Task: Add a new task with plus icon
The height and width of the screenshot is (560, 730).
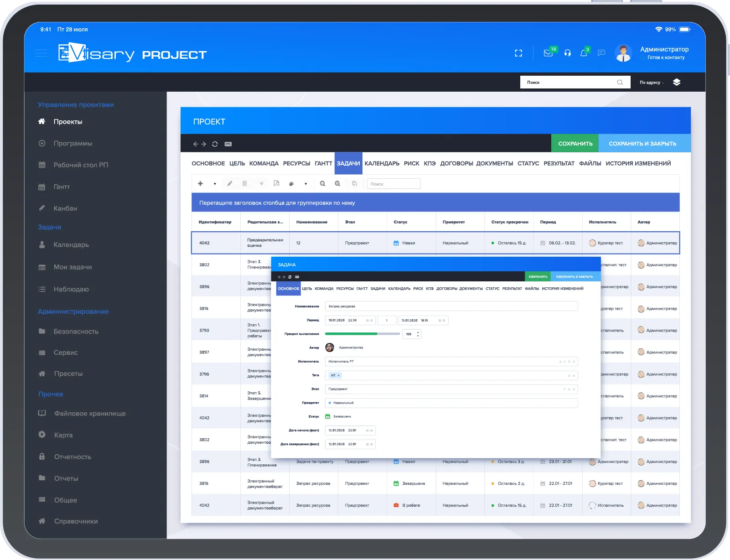Action: [200, 183]
